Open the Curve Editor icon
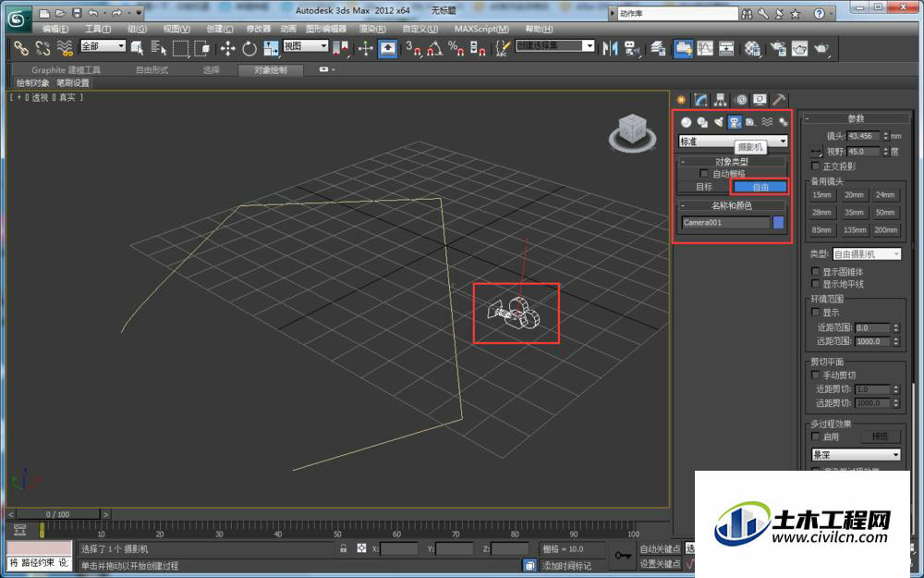The height and width of the screenshot is (578, 924). tap(705, 48)
